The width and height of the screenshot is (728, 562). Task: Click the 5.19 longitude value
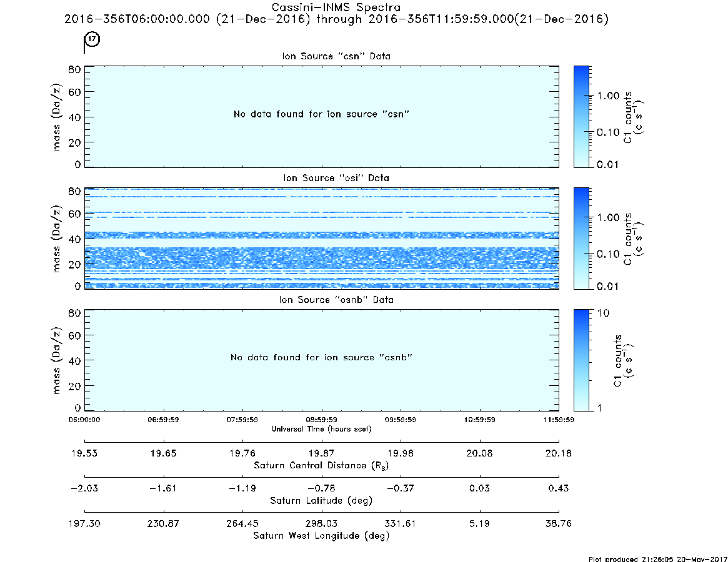click(480, 523)
